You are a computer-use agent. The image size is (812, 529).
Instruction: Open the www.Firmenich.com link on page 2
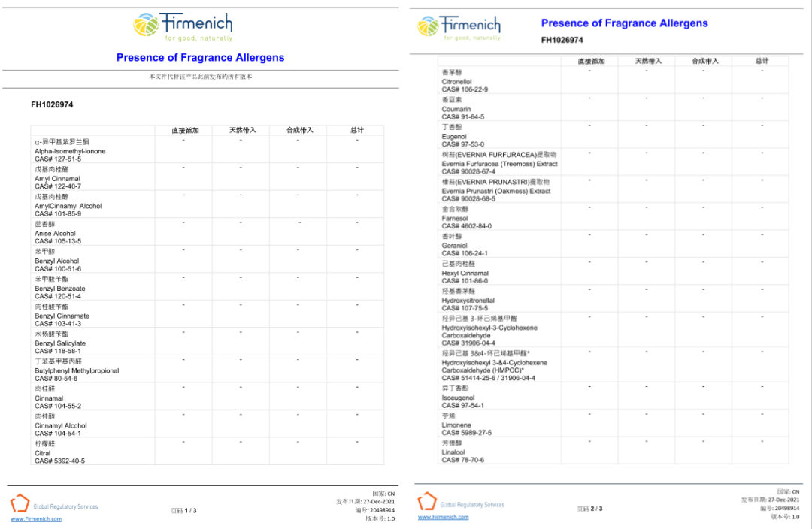pyautogui.click(x=443, y=517)
